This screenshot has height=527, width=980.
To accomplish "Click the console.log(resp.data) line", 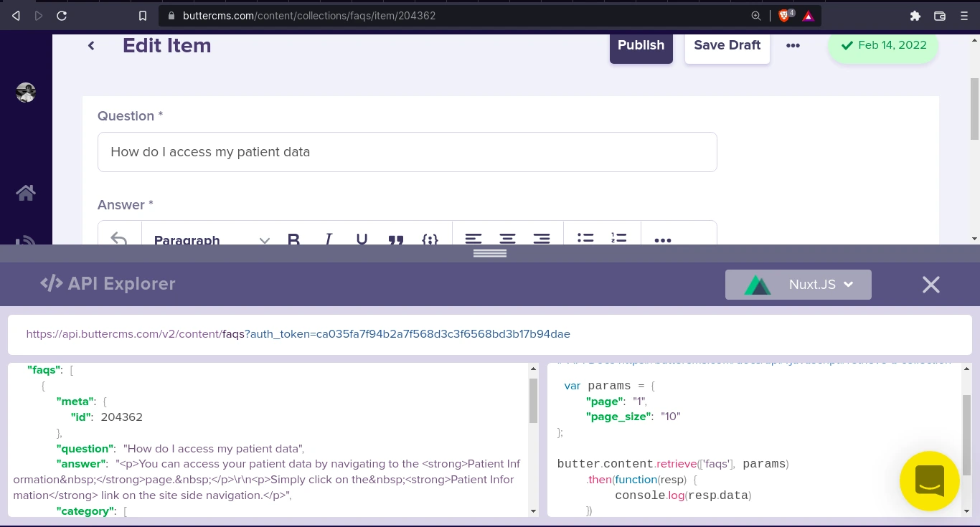I will tap(683, 495).
